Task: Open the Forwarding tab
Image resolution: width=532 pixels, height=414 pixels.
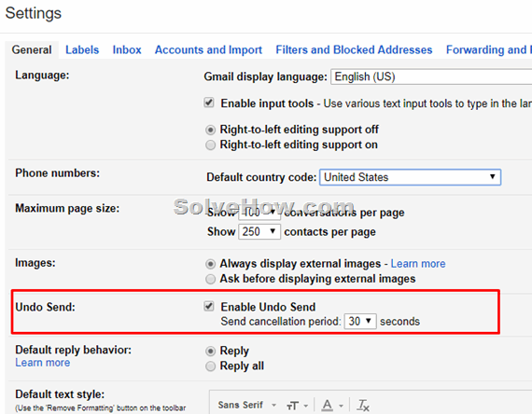Action: (x=488, y=49)
